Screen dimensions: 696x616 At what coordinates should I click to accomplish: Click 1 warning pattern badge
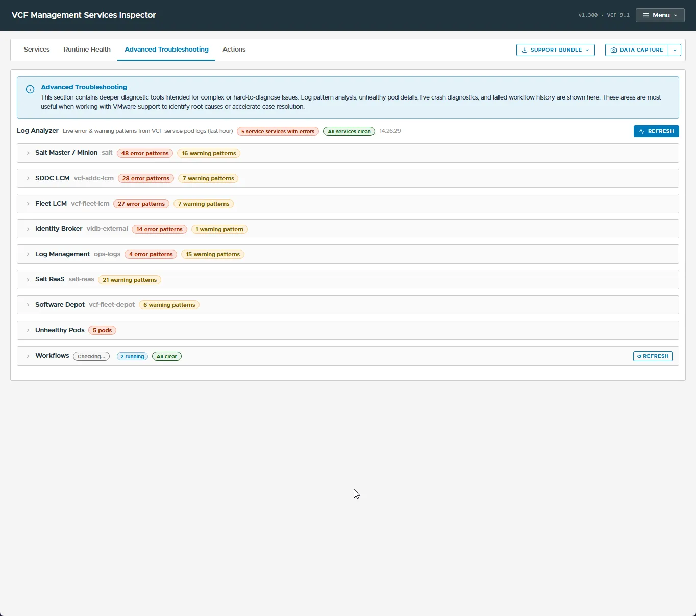coord(219,229)
